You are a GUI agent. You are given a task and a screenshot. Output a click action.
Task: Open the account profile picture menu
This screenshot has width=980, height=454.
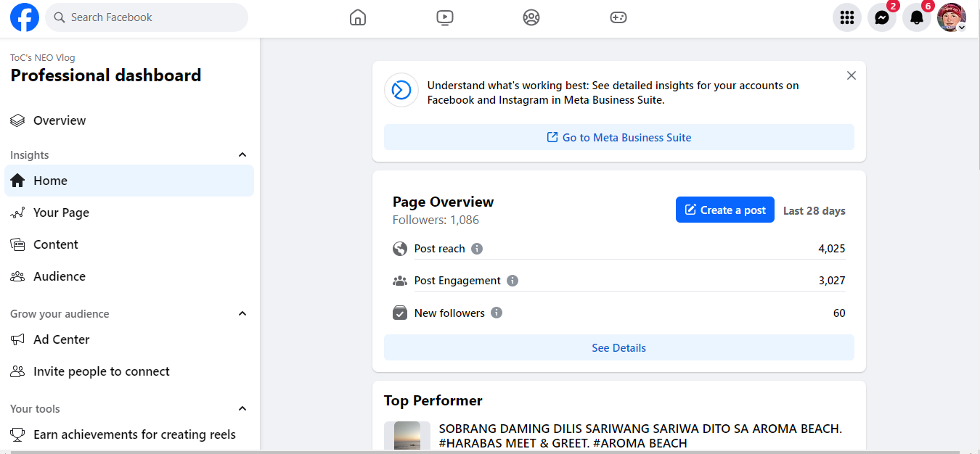pyautogui.click(x=951, y=18)
